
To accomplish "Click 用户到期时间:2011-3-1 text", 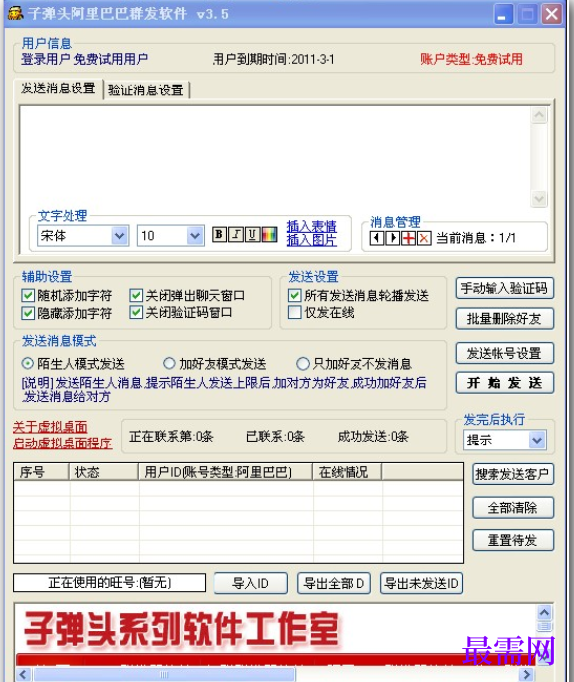I will [274, 59].
